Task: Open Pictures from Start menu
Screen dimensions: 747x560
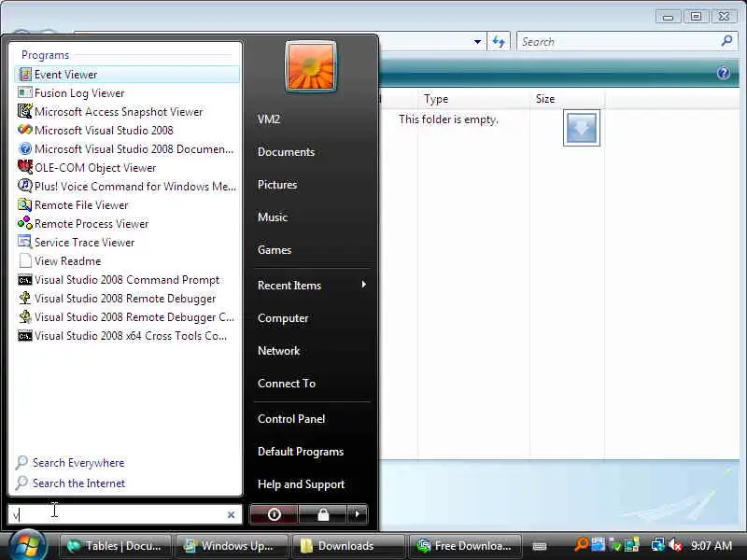Action: coord(277,184)
